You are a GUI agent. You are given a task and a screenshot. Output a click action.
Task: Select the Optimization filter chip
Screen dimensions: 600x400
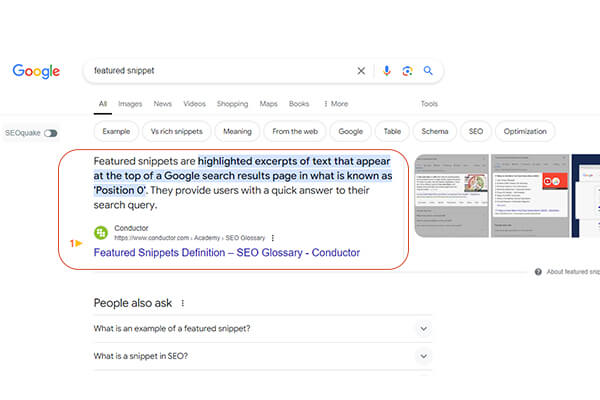click(x=525, y=131)
